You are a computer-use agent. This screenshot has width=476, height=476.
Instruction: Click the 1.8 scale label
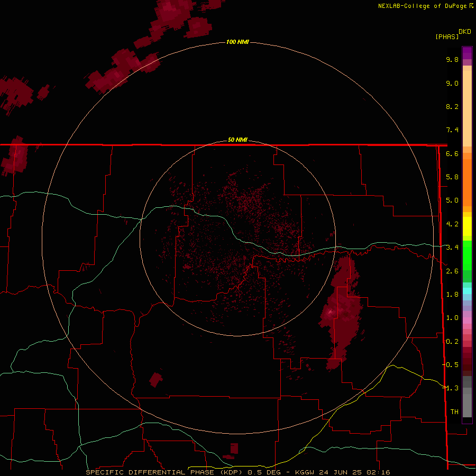452,295
